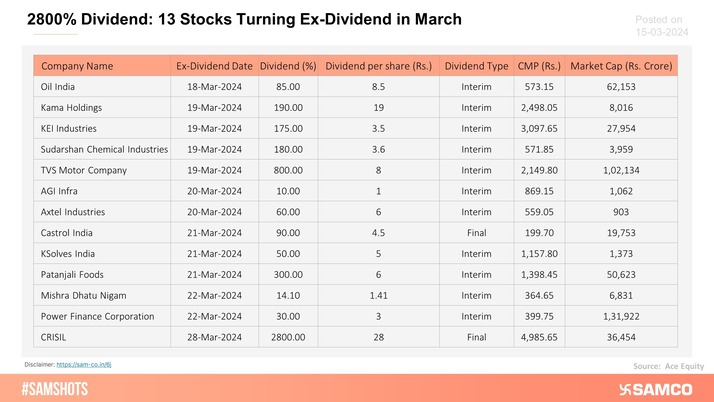Click the 300.00 dividend percent value
The width and height of the screenshot is (714, 402).
288,275
